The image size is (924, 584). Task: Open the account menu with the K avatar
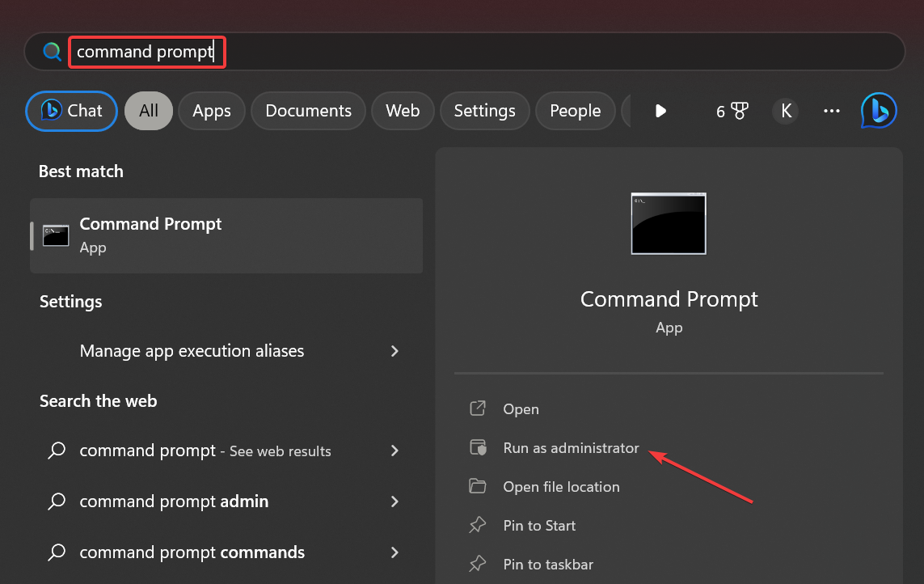[x=785, y=111]
